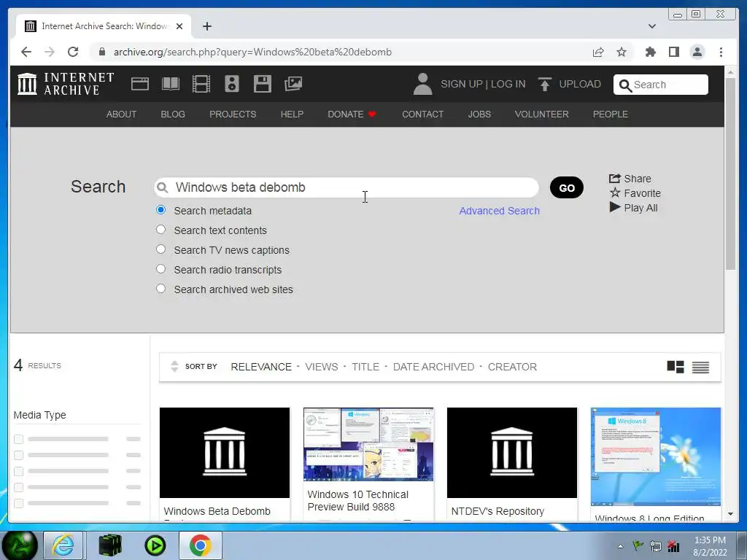Open the Windows Start orb
The image size is (747, 560).
point(20,545)
